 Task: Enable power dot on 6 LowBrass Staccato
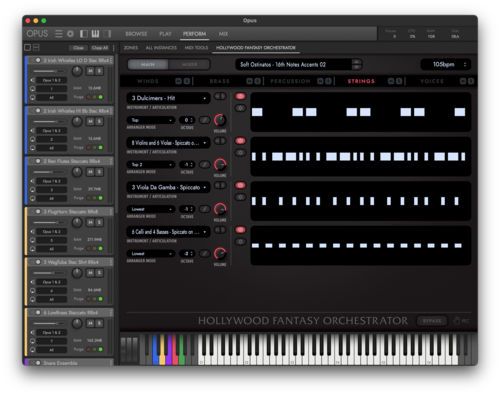[x=38, y=312]
